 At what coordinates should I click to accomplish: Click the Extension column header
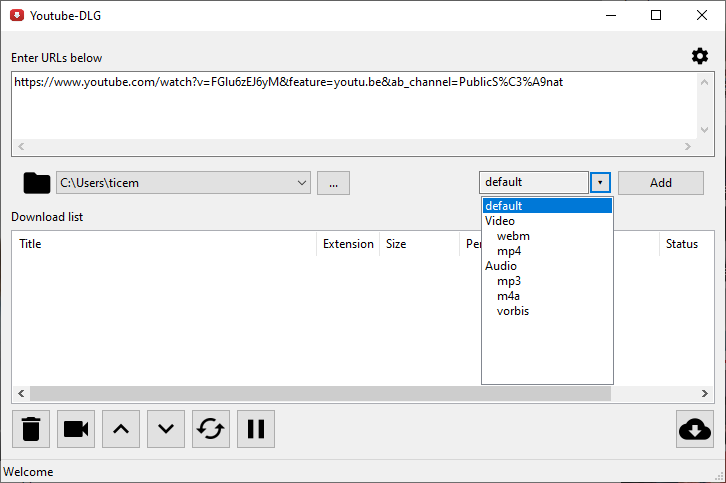coord(348,244)
